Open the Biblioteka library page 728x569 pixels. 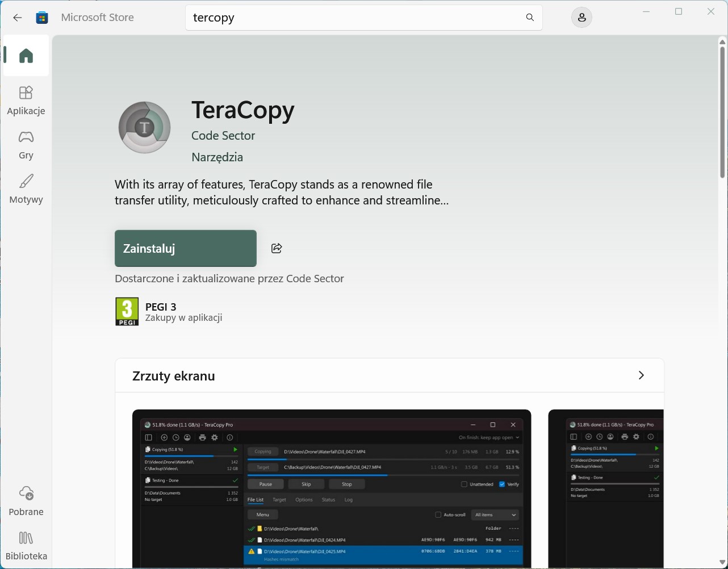click(26, 546)
